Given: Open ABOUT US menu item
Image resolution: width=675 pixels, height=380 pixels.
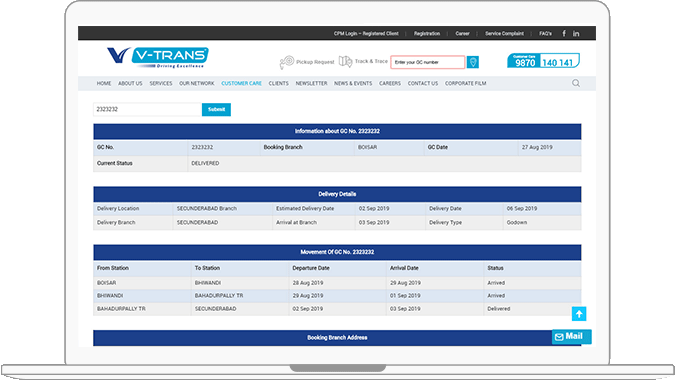Looking at the screenshot, I should (x=130, y=83).
